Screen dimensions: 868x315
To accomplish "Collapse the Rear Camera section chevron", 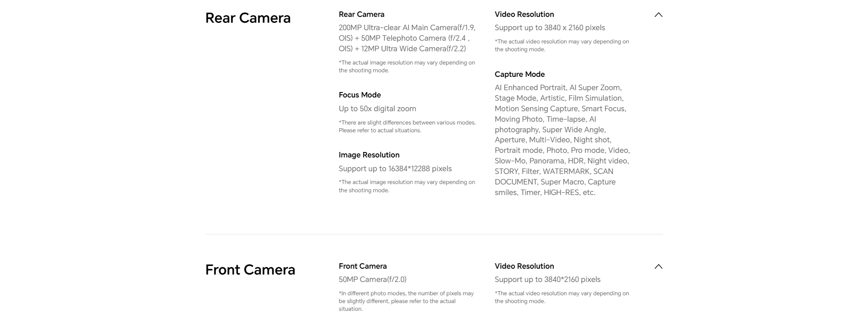I will (658, 15).
